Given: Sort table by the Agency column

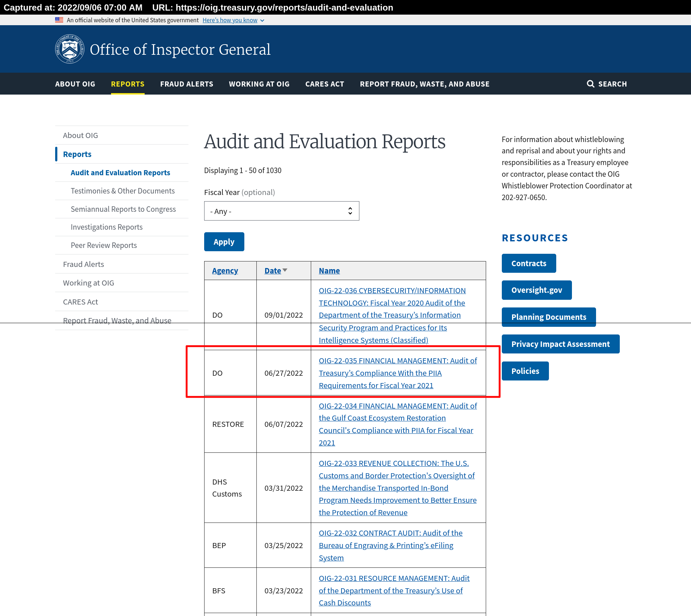Looking at the screenshot, I should pos(225,271).
